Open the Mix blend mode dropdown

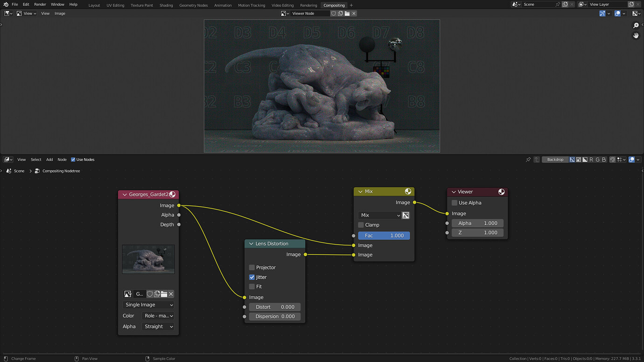380,215
